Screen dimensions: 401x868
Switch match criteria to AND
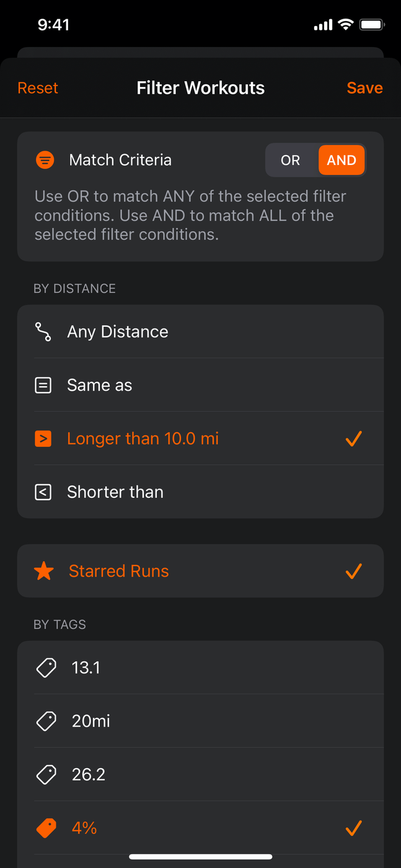[342, 161]
